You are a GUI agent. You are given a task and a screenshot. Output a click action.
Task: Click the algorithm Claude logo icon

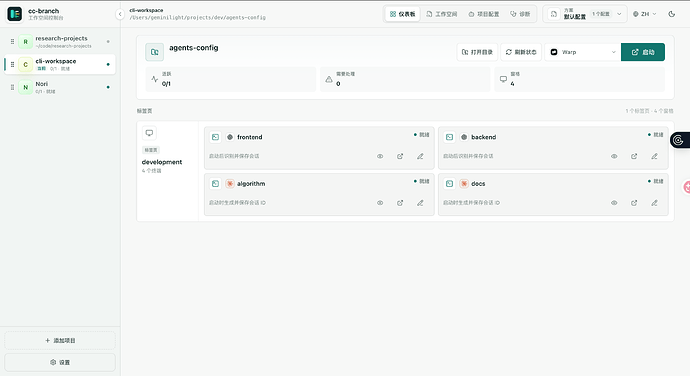point(230,184)
